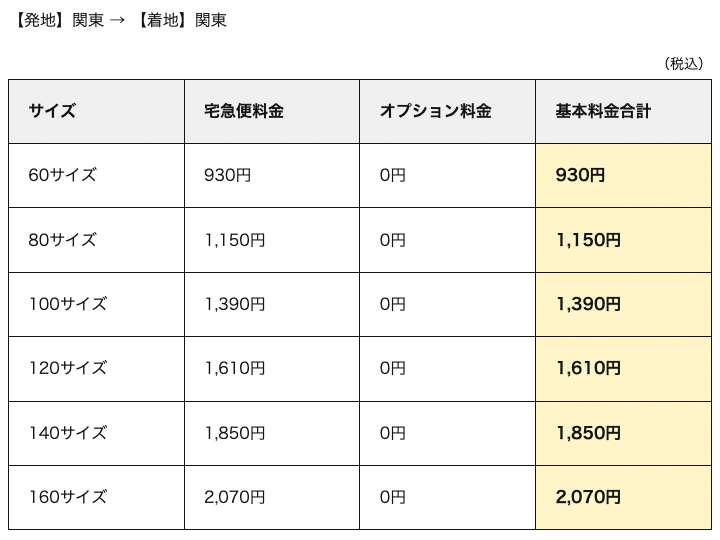Click the highlighted 1,150円 total cell
Image resolution: width=720 pixels, height=540 pixels.
588,240
